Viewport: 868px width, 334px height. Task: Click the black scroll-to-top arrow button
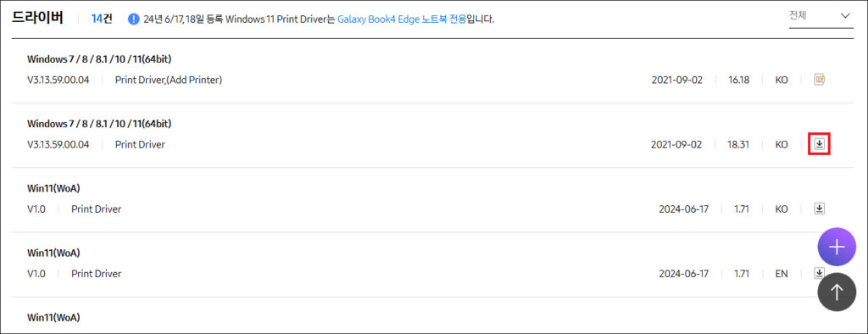tap(837, 292)
